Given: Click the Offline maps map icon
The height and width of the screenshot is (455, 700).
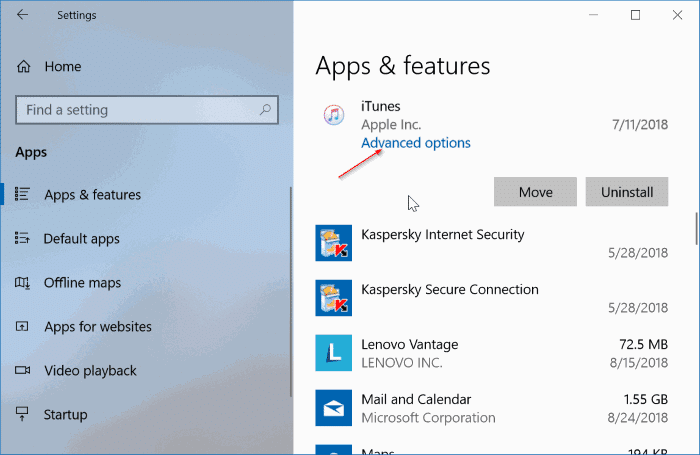Looking at the screenshot, I should tap(22, 282).
